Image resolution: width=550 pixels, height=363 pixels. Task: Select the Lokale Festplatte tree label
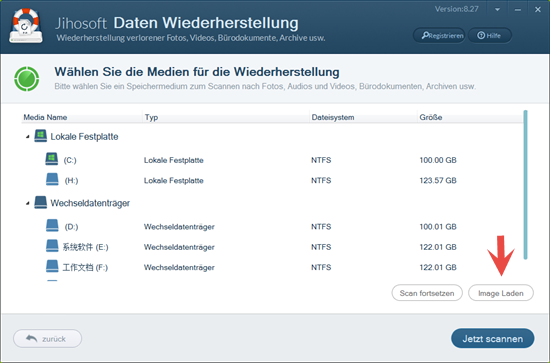84,136
